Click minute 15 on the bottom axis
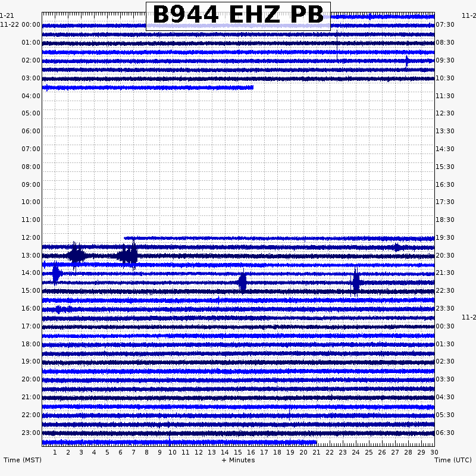Image resolution: width=476 pixels, height=476 pixels. click(238, 452)
